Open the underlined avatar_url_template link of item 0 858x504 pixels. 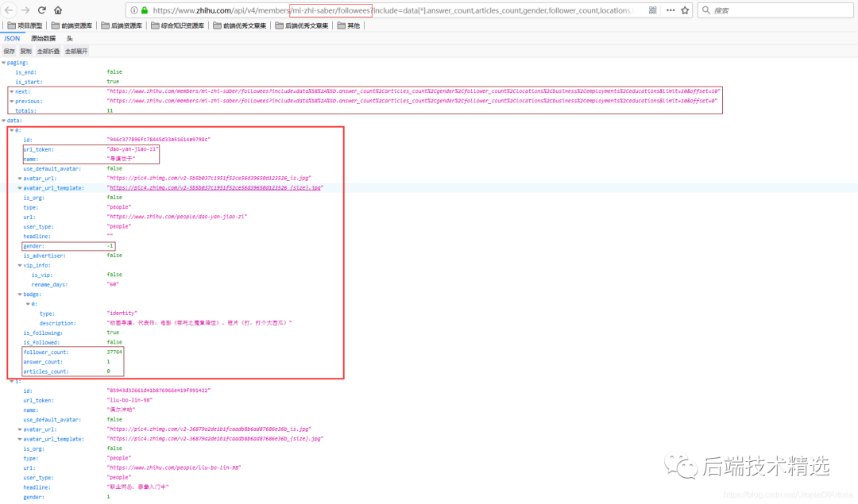pos(215,187)
